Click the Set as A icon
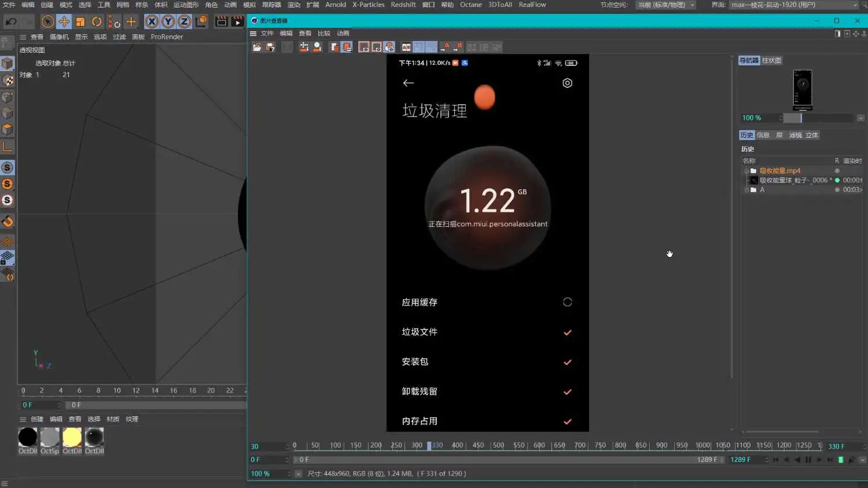The height and width of the screenshot is (488, 868). click(x=446, y=47)
